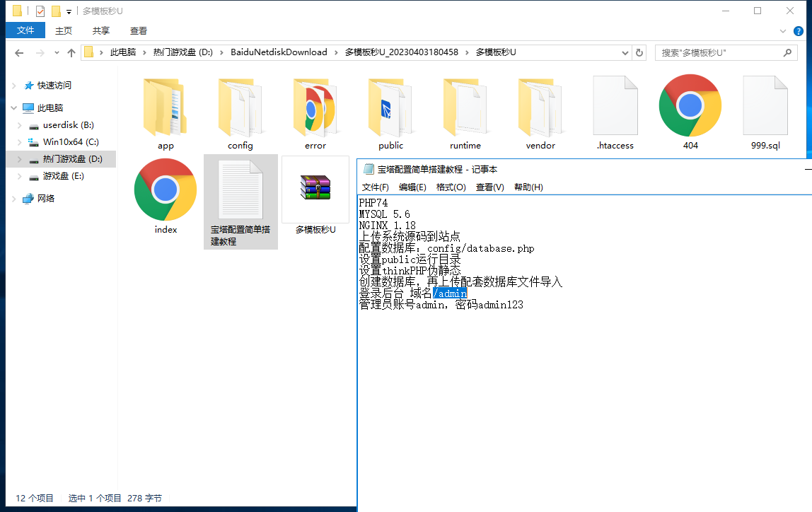Expand the 快速访问 tree node
The width and height of the screenshot is (812, 512).
click(13, 86)
